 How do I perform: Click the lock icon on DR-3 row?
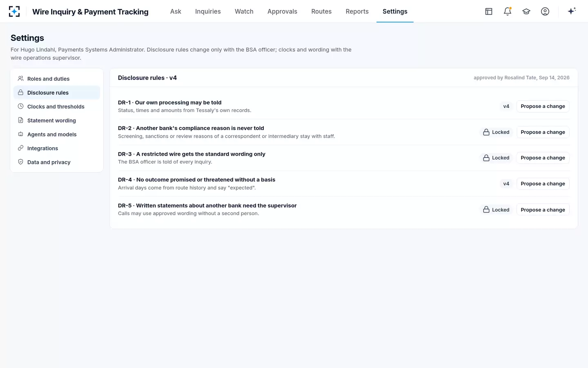tap(486, 158)
